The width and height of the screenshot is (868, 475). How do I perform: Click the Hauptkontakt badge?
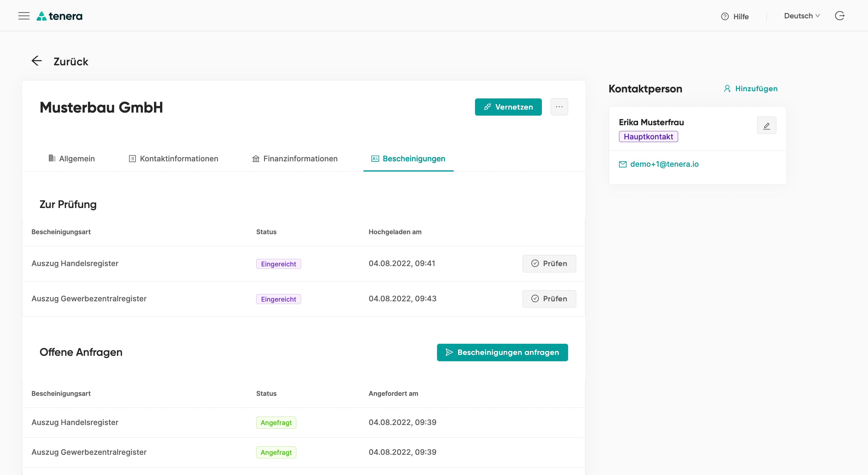coord(648,137)
